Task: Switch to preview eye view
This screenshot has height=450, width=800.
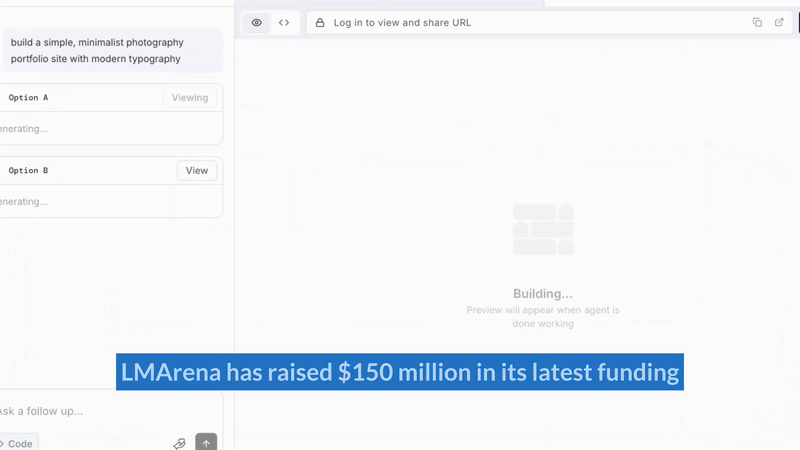Action: [257, 22]
